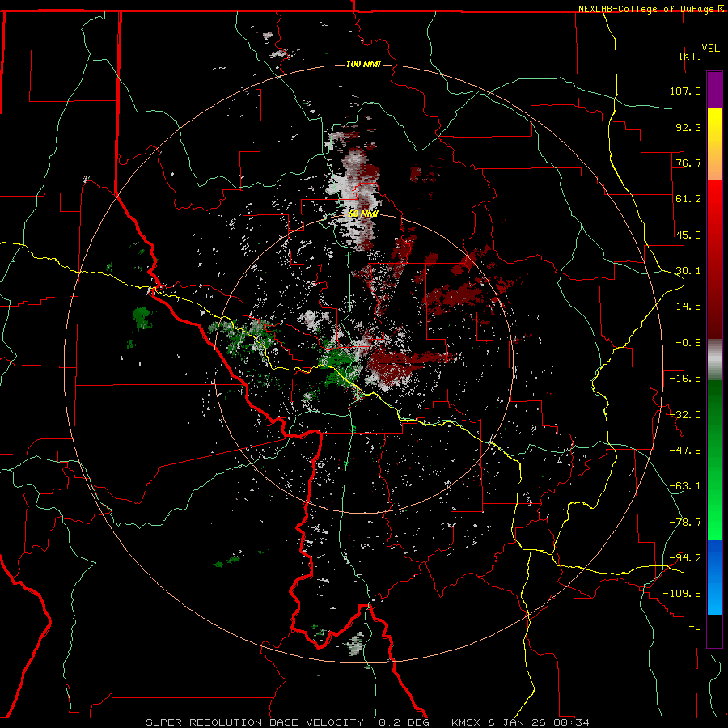Click the NEXLAB-College of DuPage header text
This screenshot has height=728, width=728.
(650, 9)
